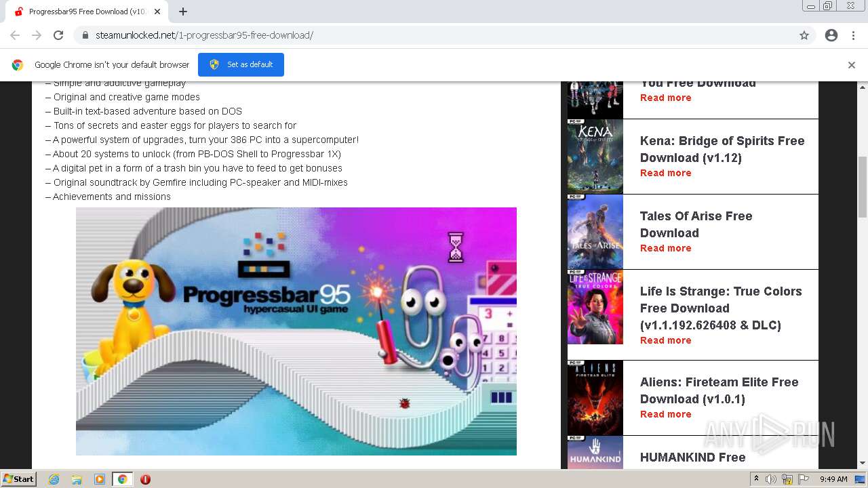Launch Internet Explorer from taskbar
868x488 pixels.
[54, 479]
